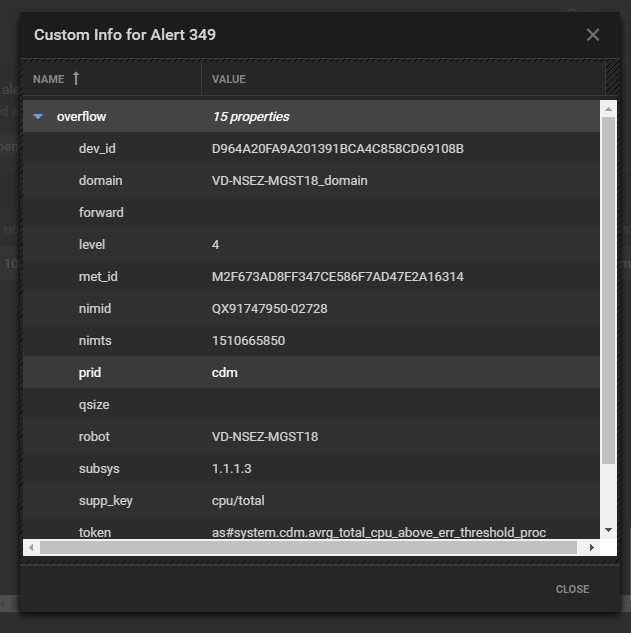Viewport: 631px width, 633px height.
Task: Click the horizontal scrollbar right arrow
Action: 591,547
